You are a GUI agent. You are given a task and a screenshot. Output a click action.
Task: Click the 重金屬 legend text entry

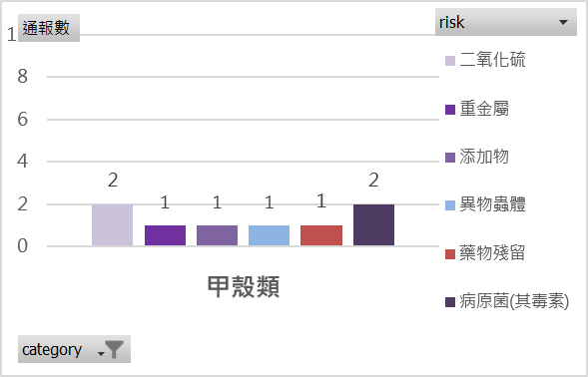click(x=484, y=109)
